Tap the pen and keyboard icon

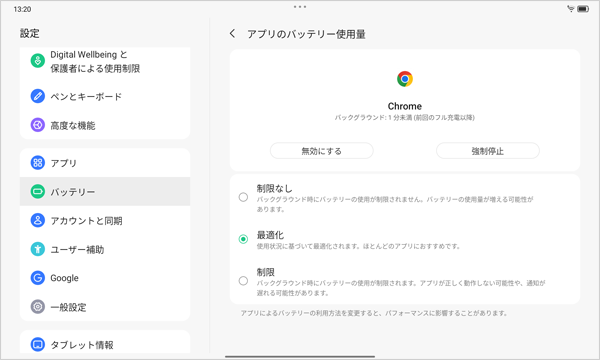point(38,96)
